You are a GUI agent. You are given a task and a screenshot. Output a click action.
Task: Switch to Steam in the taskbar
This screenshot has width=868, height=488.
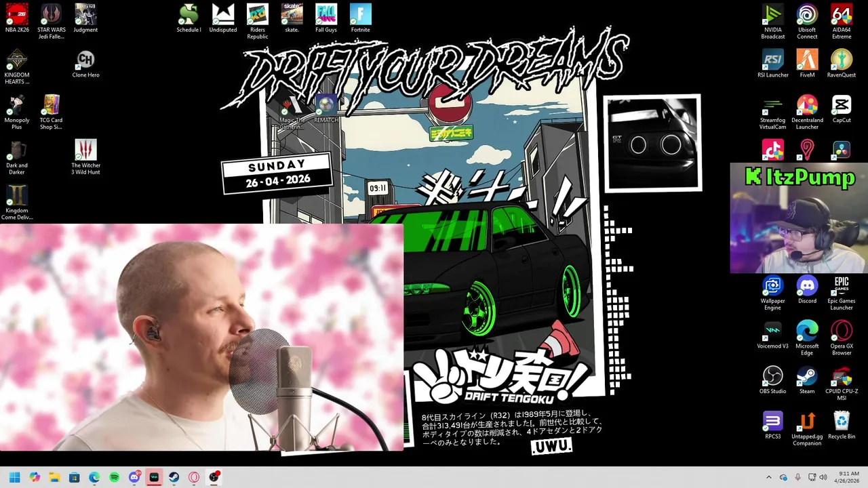point(174,477)
